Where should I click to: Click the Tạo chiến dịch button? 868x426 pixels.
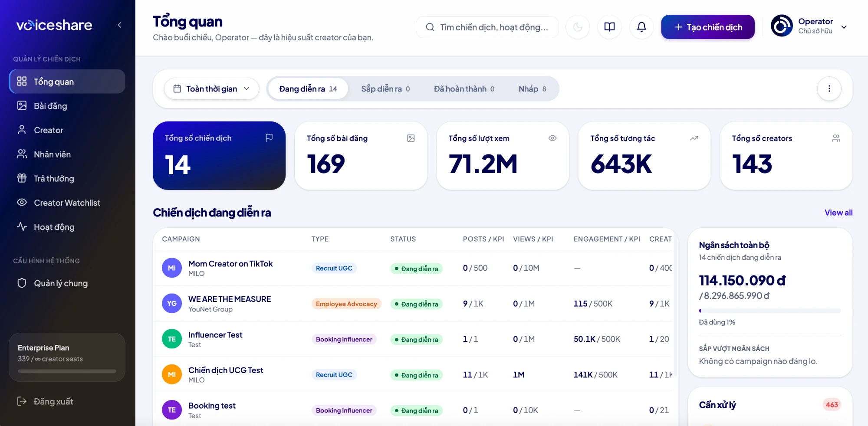[708, 27]
